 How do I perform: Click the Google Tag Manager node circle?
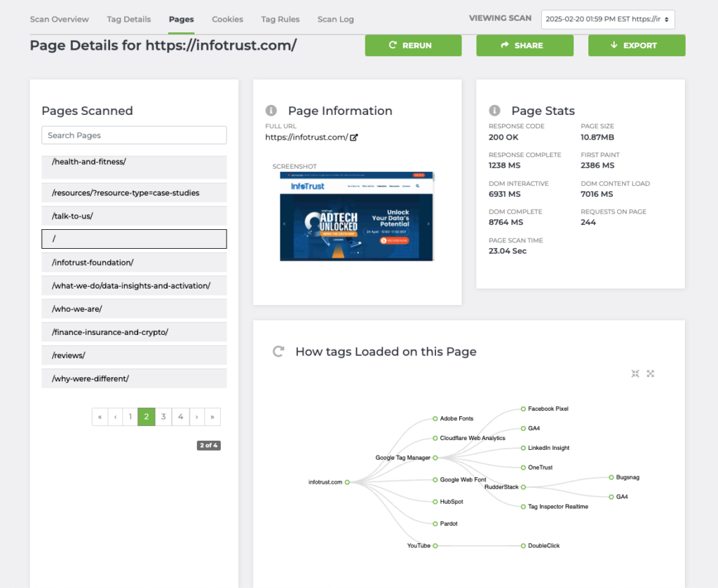pyautogui.click(x=435, y=458)
